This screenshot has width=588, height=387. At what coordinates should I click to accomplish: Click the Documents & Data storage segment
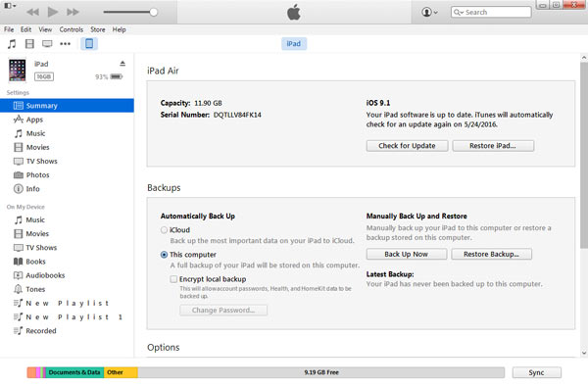74,372
